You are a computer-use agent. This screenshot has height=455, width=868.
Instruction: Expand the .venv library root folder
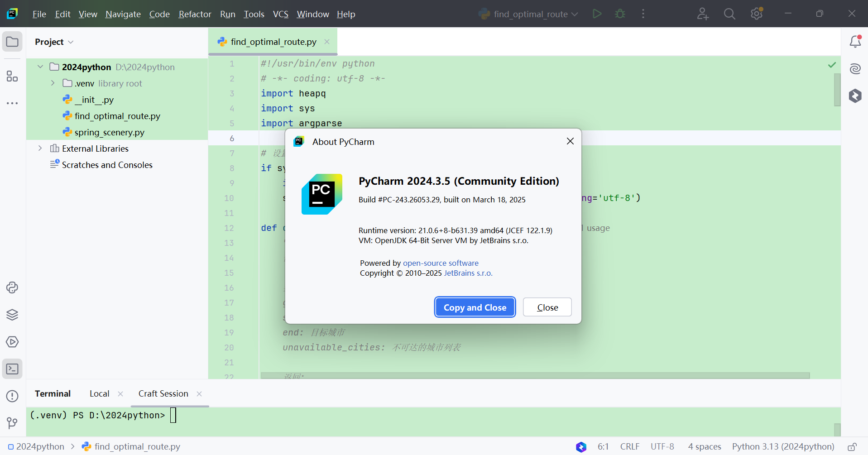point(53,83)
